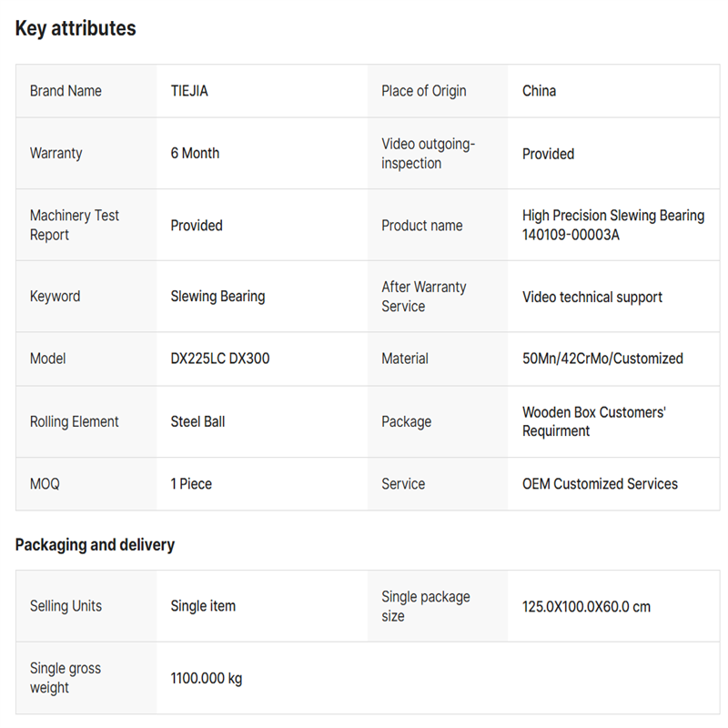Click the TIEJIA brand name value
This screenshot has width=728, height=728.
point(189,91)
